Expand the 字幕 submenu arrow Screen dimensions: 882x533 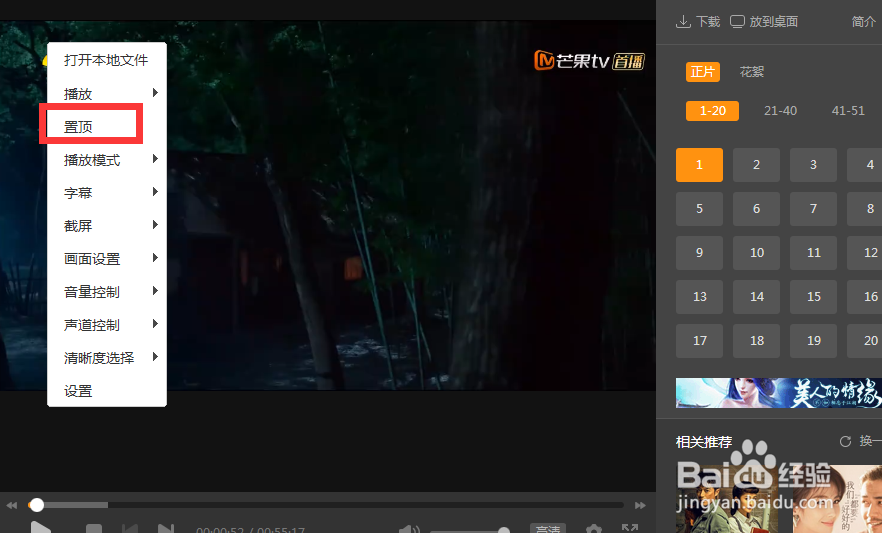pos(155,192)
